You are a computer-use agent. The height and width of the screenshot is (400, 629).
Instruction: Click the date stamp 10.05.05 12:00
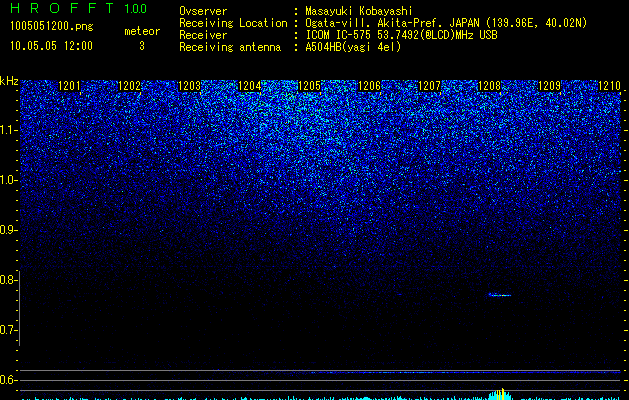(x=51, y=46)
